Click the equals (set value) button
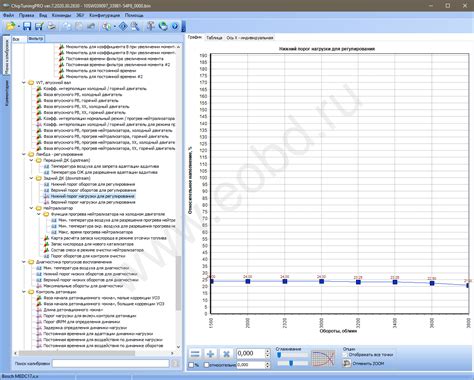This screenshot has height=380, width=474. click(x=195, y=354)
